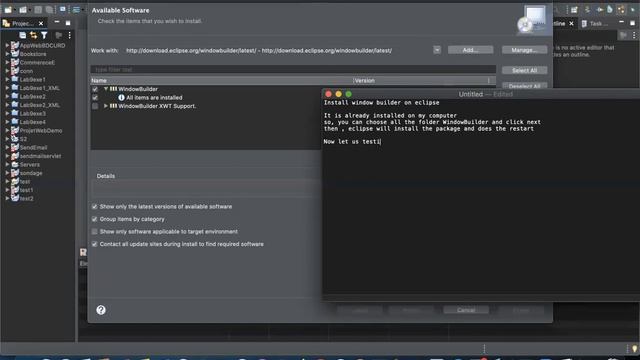Expand the Bookstore project
This screenshot has width=640, height=360.
[x=7, y=54]
